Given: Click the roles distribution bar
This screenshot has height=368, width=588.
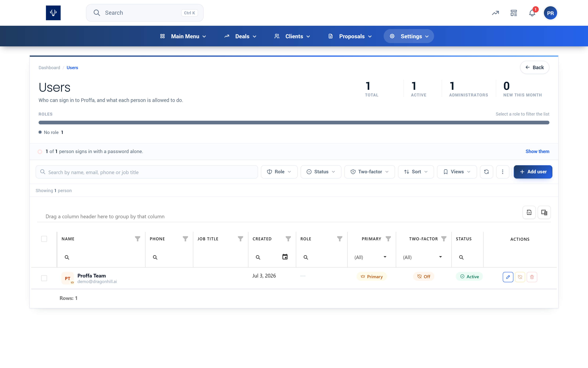Looking at the screenshot, I should tap(294, 122).
